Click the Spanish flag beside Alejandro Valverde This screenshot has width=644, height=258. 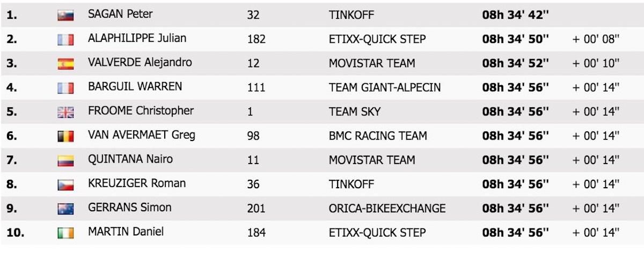click(65, 64)
